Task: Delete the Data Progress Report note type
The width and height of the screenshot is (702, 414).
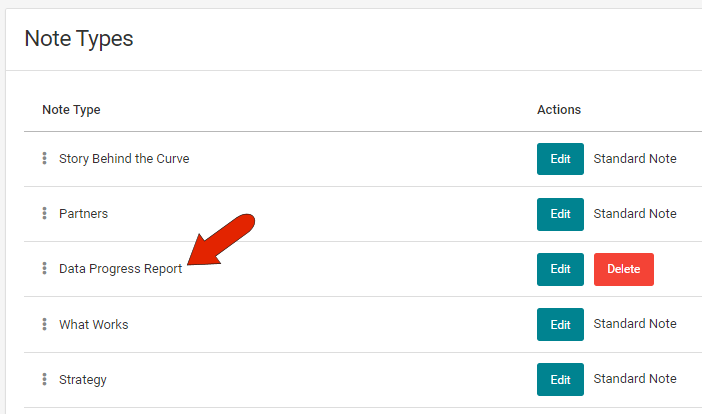Action: [624, 269]
